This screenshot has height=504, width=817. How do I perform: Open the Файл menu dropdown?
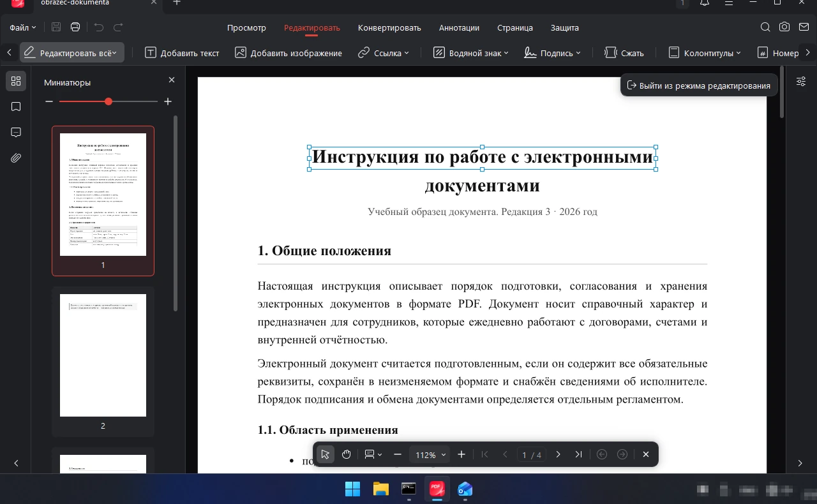pos(23,27)
